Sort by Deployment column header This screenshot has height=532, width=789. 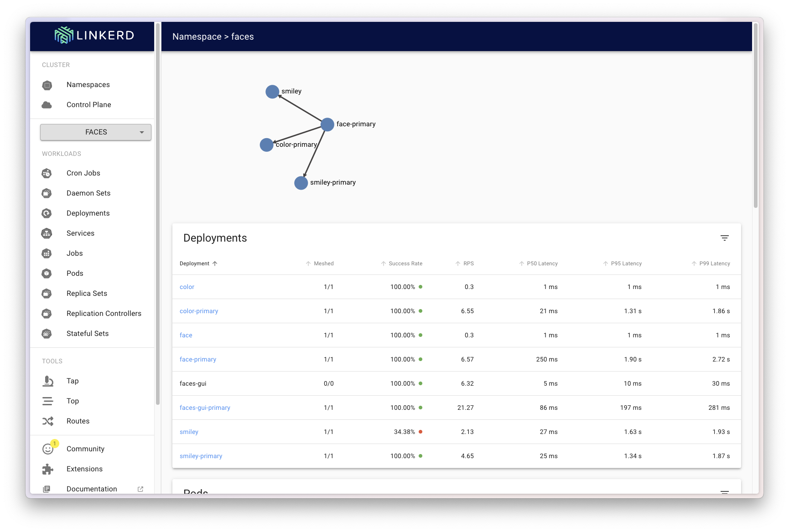tap(198, 263)
